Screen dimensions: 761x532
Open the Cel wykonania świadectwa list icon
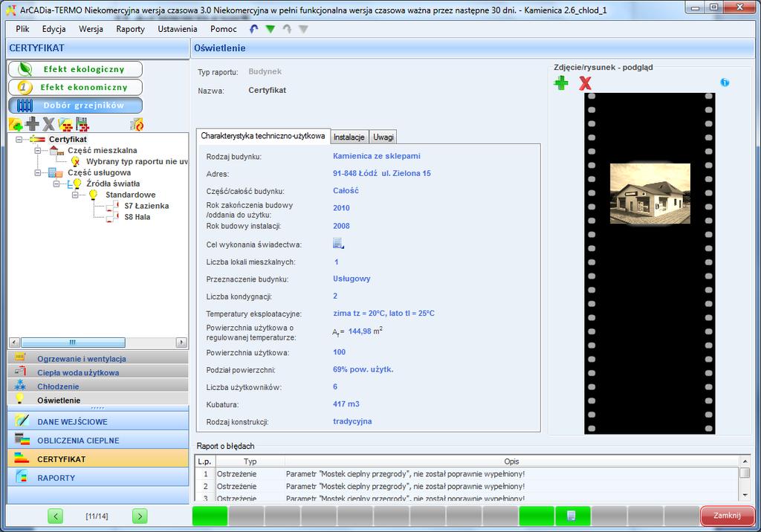[338, 243]
